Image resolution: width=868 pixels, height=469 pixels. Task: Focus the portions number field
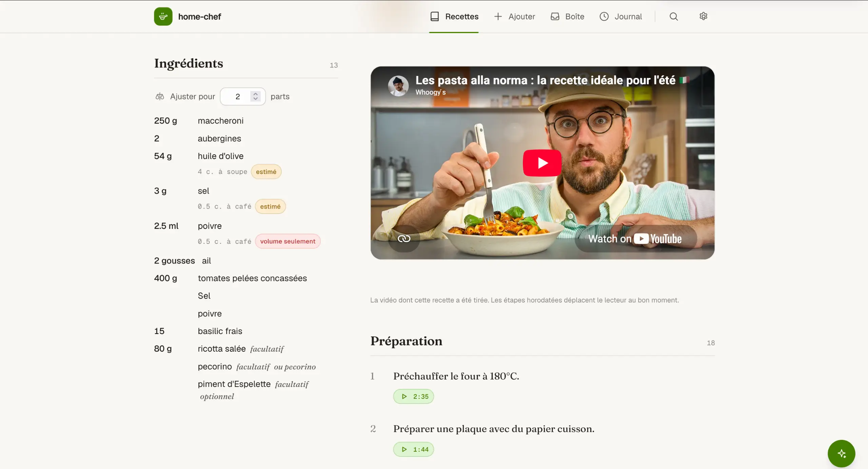click(x=243, y=97)
